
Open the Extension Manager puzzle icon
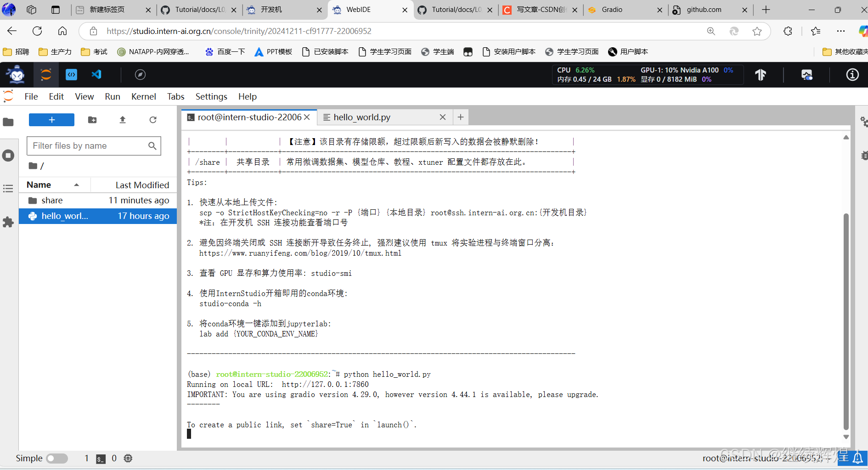pyautogui.click(x=8, y=222)
